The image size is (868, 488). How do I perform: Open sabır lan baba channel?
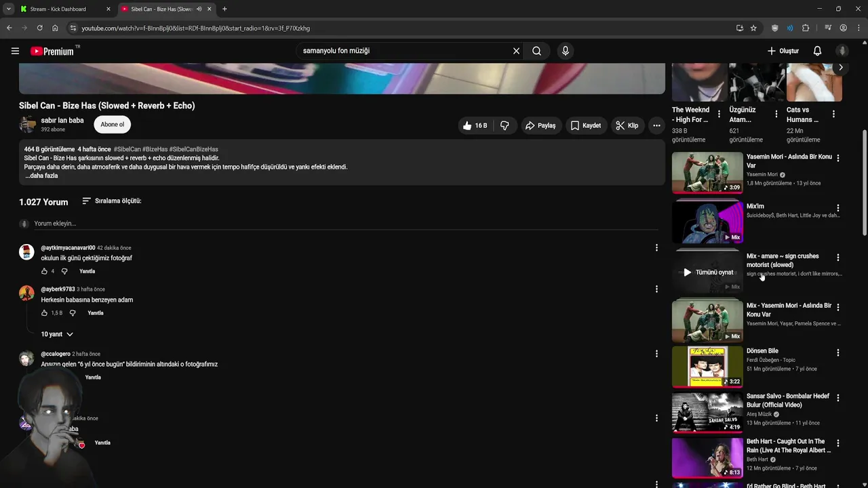pyautogui.click(x=62, y=121)
